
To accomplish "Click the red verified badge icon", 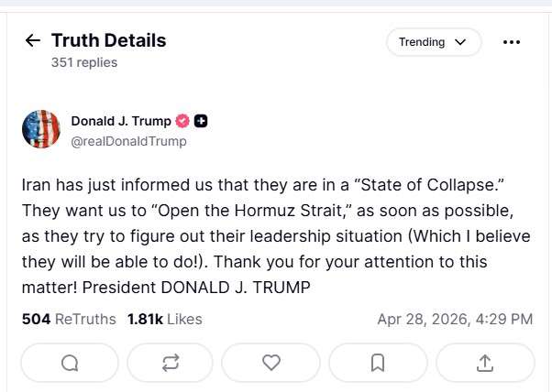I will (x=182, y=121).
